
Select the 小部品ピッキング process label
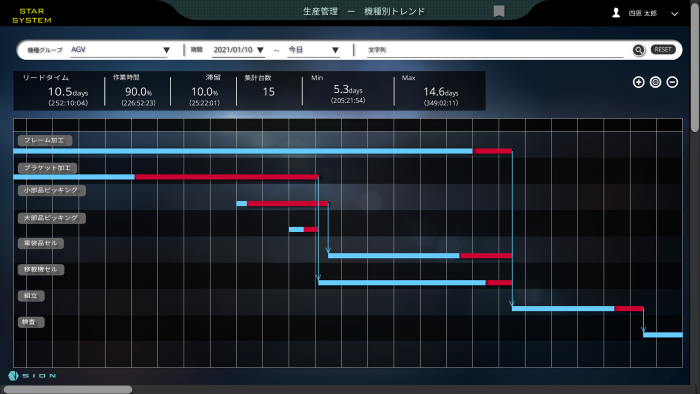52,191
